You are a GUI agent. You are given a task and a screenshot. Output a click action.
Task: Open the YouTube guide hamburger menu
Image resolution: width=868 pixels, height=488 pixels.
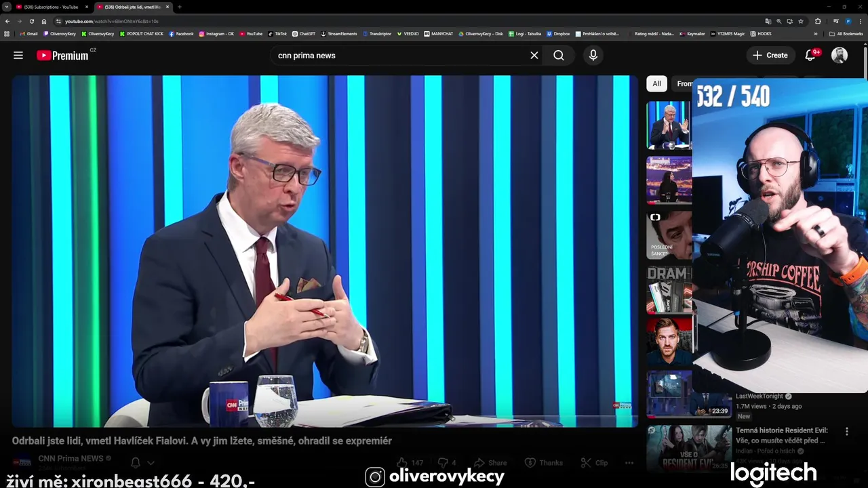tap(18, 56)
